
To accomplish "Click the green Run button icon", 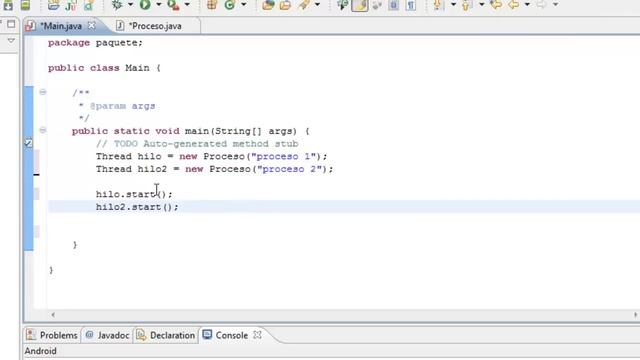I will [x=145, y=5].
